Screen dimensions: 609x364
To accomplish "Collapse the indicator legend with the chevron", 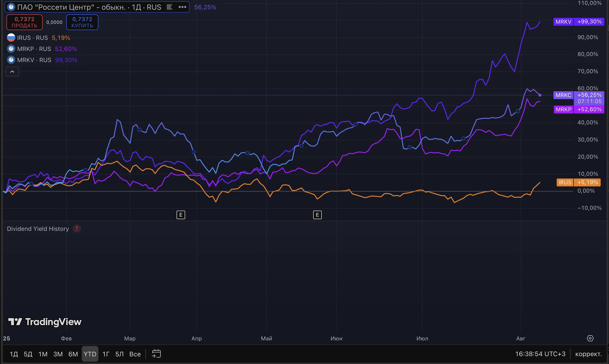I will [12, 72].
